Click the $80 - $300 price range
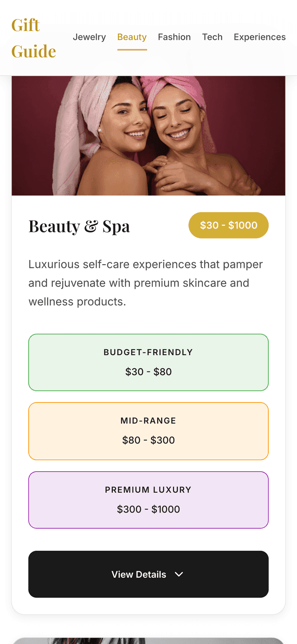Viewport: 297px width, 644px height. (148, 440)
